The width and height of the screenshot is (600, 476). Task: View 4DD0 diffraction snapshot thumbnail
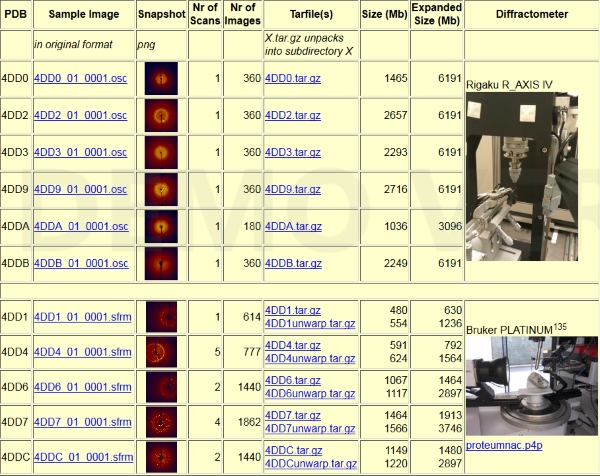(x=161, y=79)
